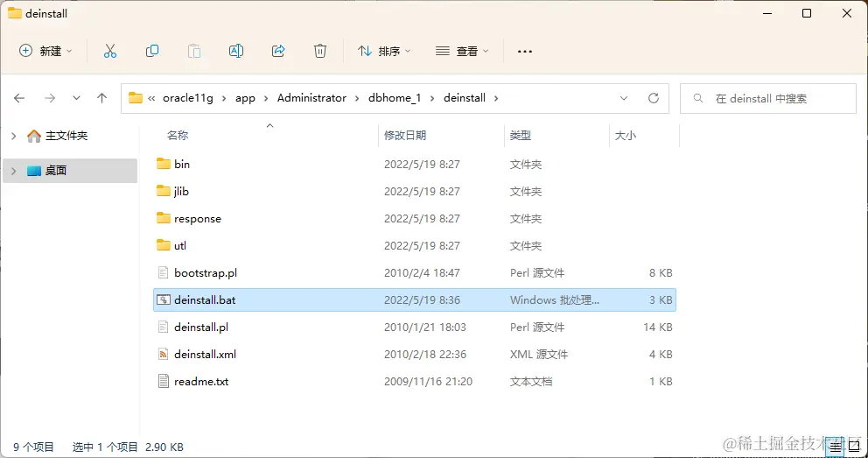This screenshot has width=868, height=458.
Task: Navigate to dbhome_1 in address path
Action: click(x=395, y=98)
